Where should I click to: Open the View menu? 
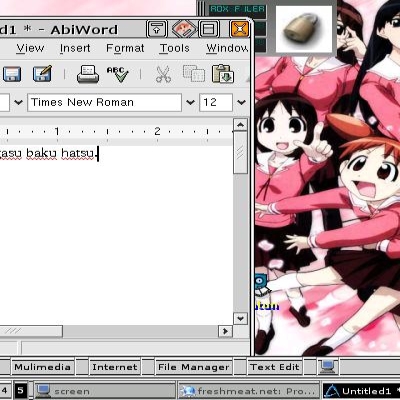30,48
